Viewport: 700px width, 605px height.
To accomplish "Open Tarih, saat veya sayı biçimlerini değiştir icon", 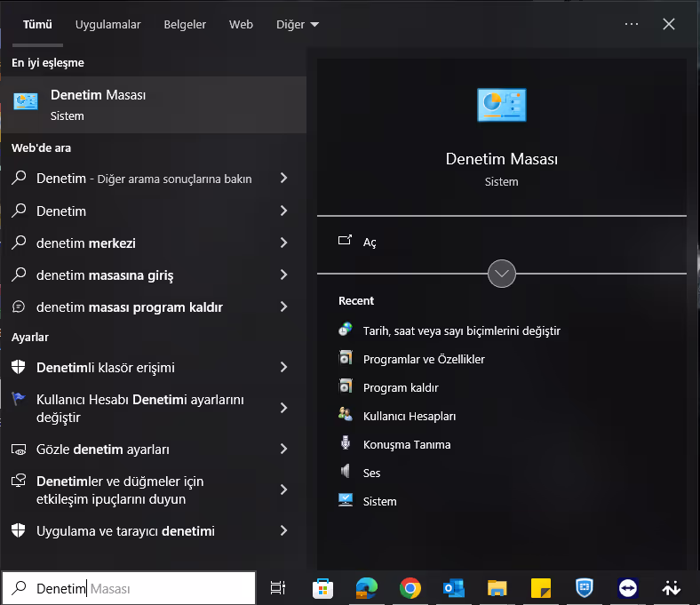I will coord(345,330).
